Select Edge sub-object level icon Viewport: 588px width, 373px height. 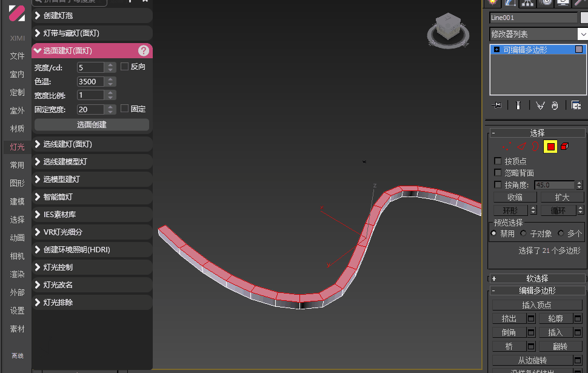tap(521, 147)
